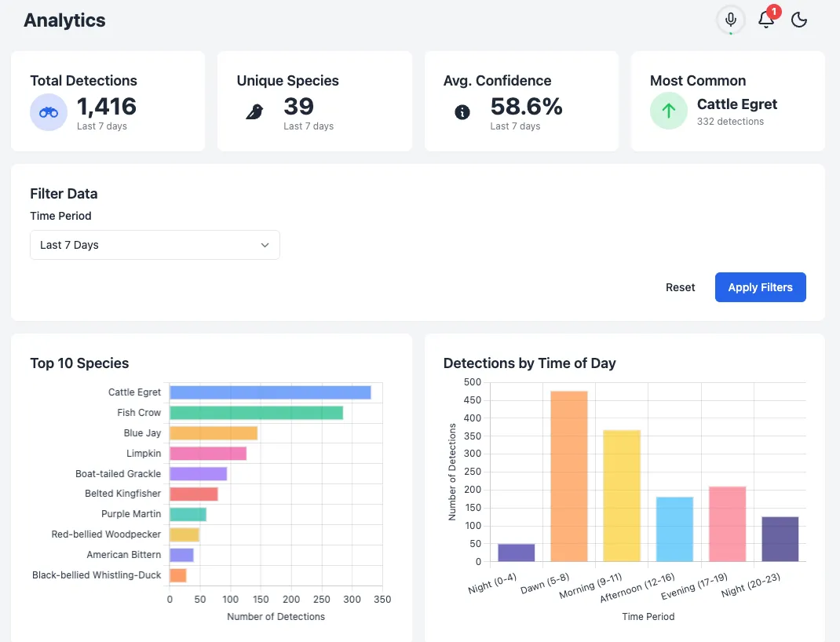Click the Limpkin pink bar
This screenshot has height=642, width=840.
(x=208, y=454)
